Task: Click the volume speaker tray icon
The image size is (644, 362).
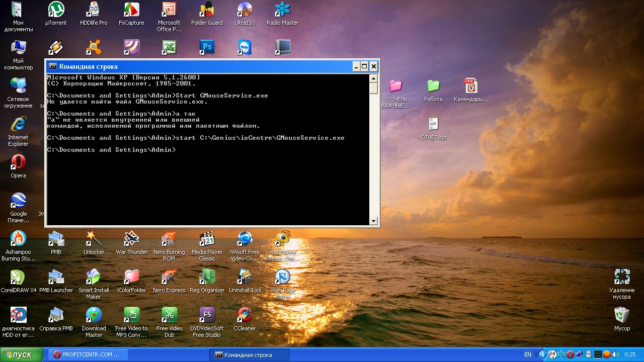Action: coord(615,354)
